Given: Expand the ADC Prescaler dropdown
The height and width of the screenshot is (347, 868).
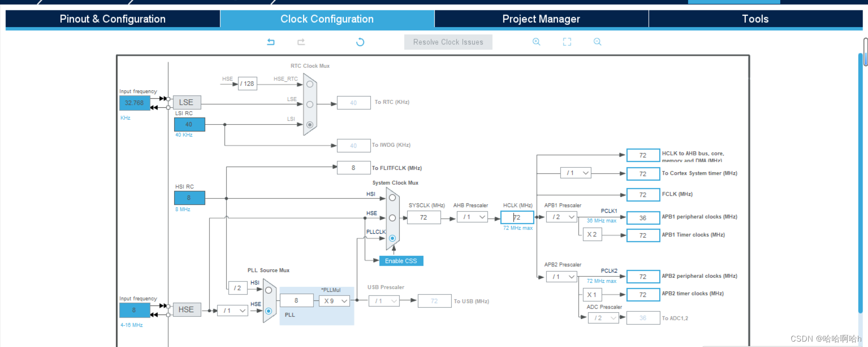Looking at the screenshot, I should click(603, 318).
